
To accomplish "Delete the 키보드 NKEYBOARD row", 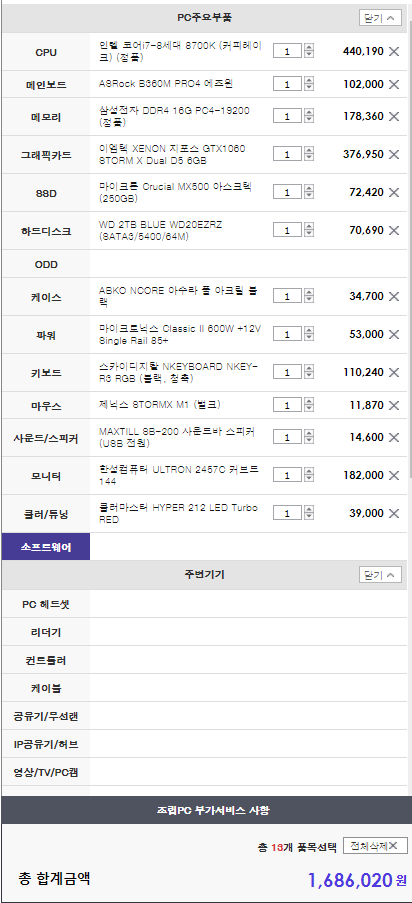I will (x=394, y=372).
